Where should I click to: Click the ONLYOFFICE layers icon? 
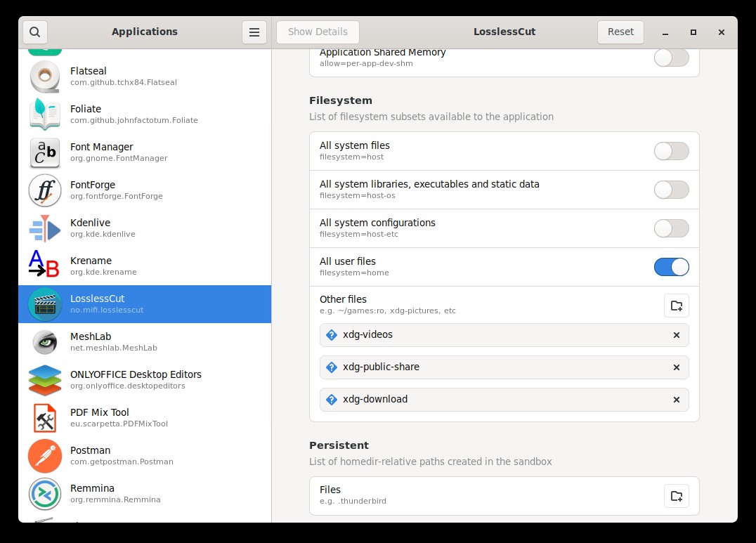[45, 380]
